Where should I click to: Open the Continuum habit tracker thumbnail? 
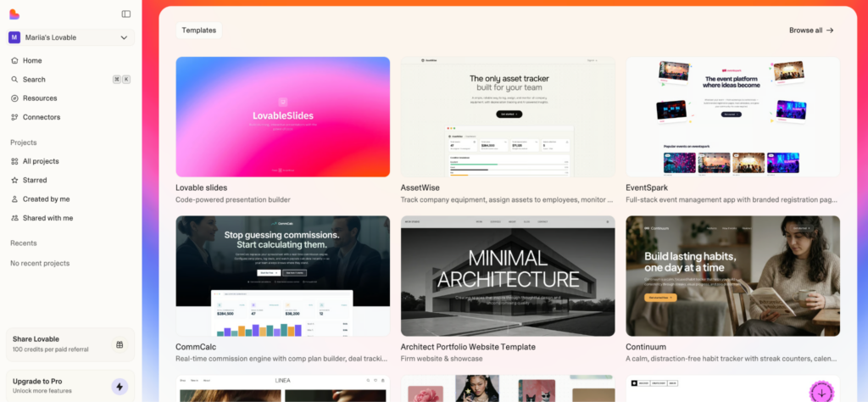click(732, 276)
